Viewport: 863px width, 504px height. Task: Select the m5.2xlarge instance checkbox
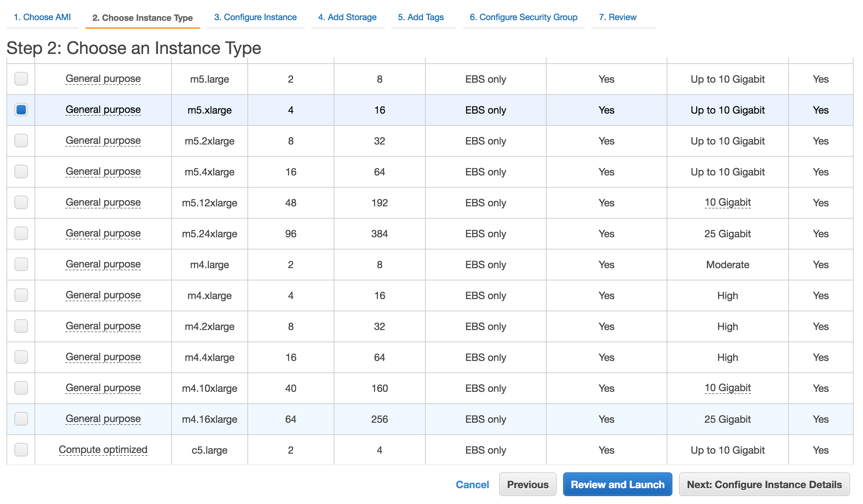tap(21, 141)
